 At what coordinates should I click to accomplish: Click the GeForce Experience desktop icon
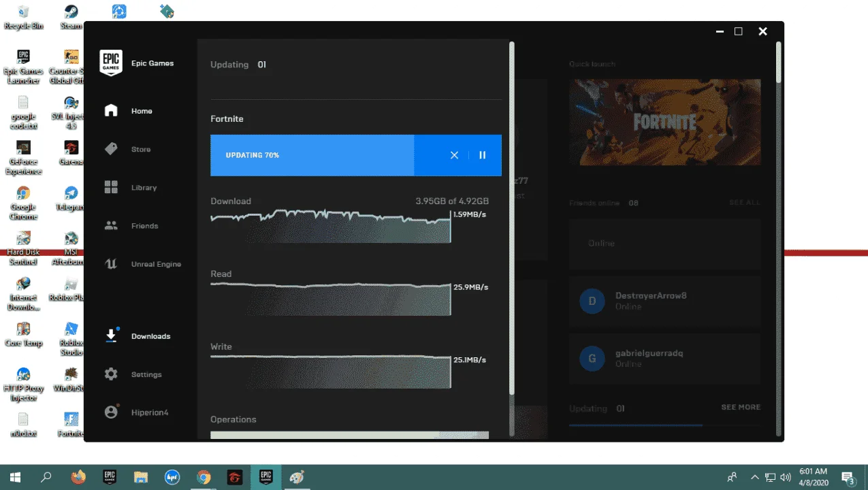point(23,158)
